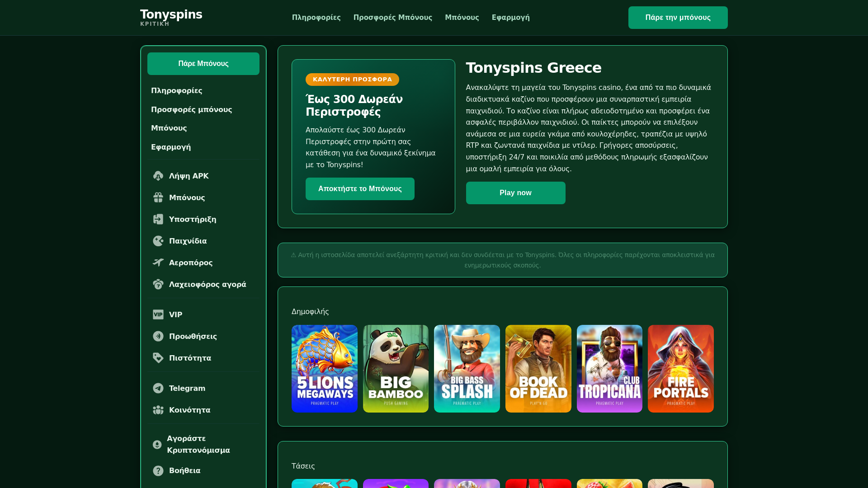Go to Προσφορές μπόνους in the sidebar
Screen dimensions: 868x488
[192, 110]
